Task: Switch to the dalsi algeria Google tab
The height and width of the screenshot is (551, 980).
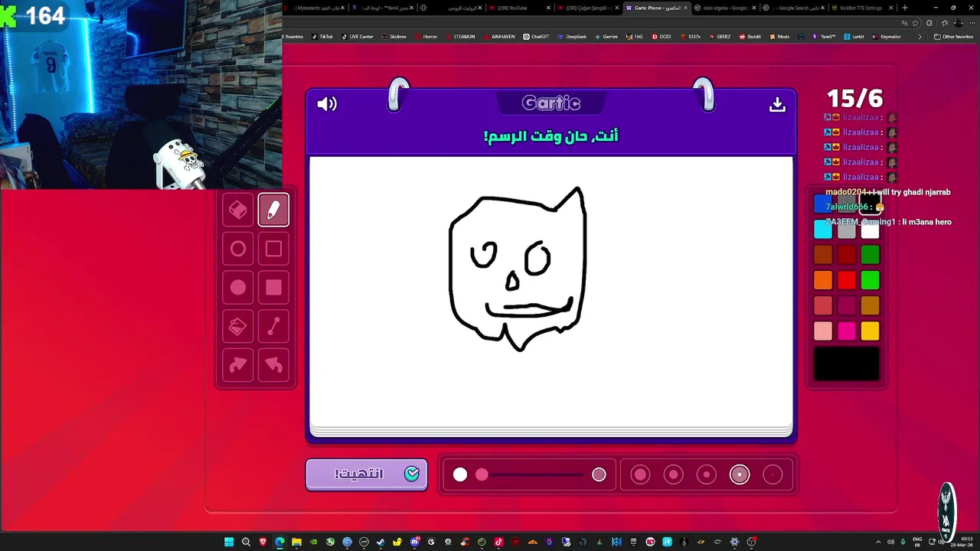Action: pyautogui.click(x=724, y=8)
